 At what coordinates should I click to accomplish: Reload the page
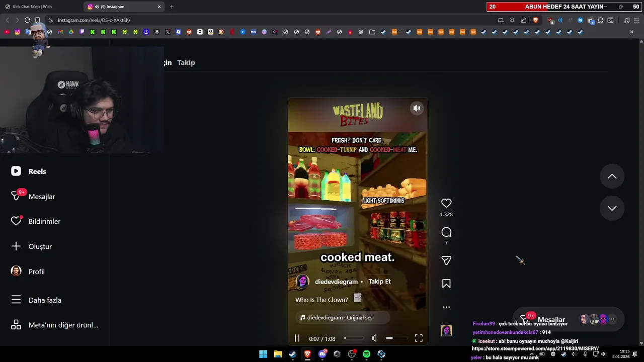pyautogui.click(x=27, y=20)
